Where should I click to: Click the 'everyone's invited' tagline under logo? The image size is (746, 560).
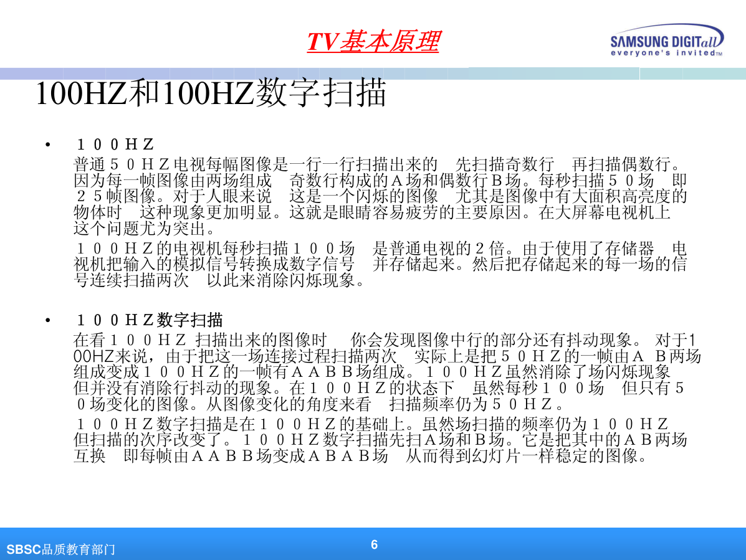coord(665,54)
